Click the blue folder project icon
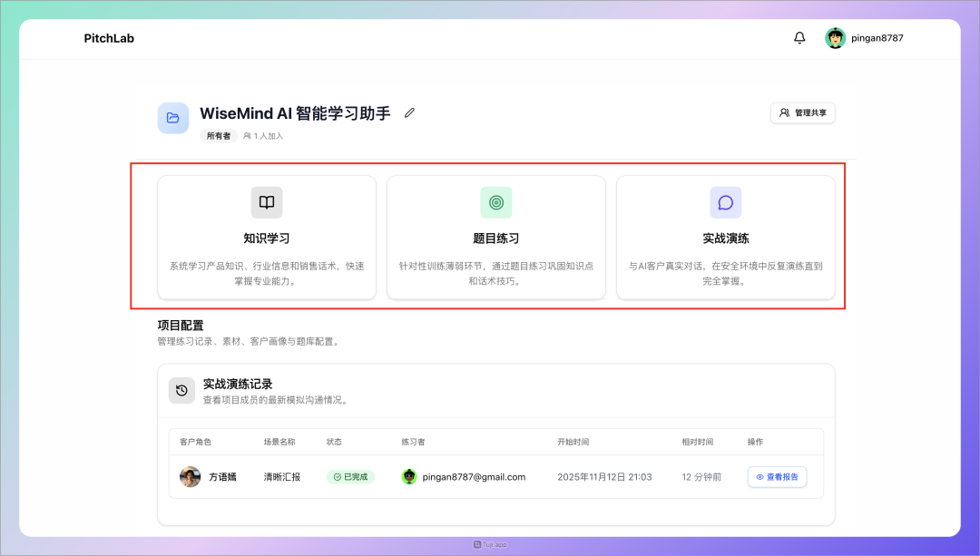980x556 pixels. click(173, 118)
